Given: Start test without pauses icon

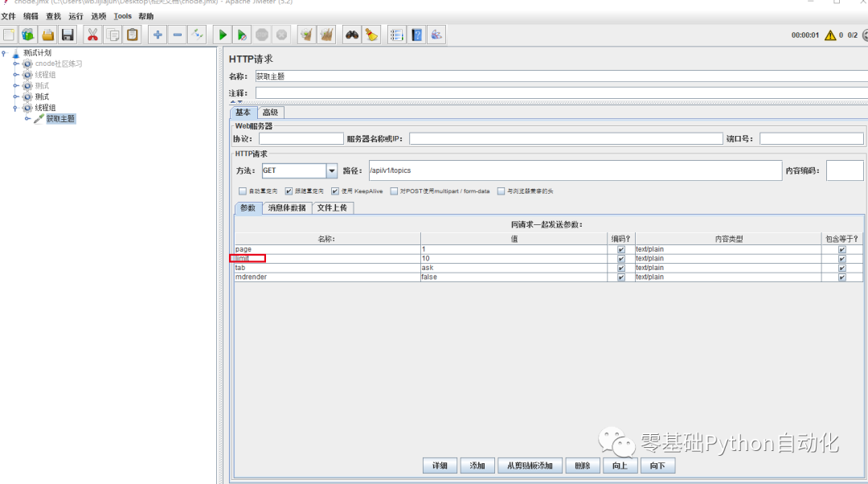Looking at the screenshot, I should [x=242, y=35].
